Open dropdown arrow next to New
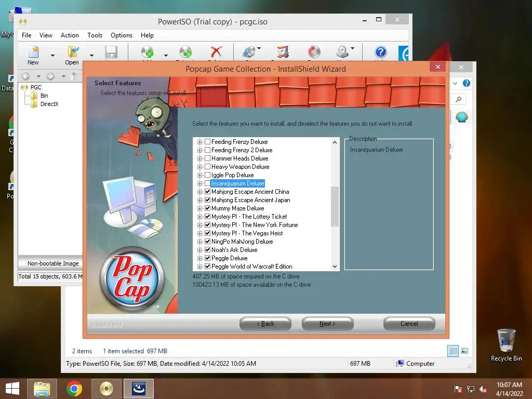This screenshot has width=532, height=399. (x=52, y=55)
